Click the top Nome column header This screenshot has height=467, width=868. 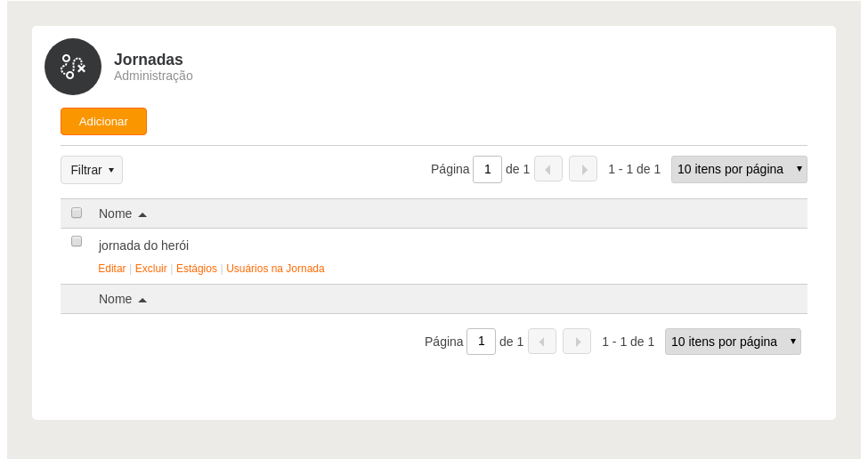coord(115,213)
